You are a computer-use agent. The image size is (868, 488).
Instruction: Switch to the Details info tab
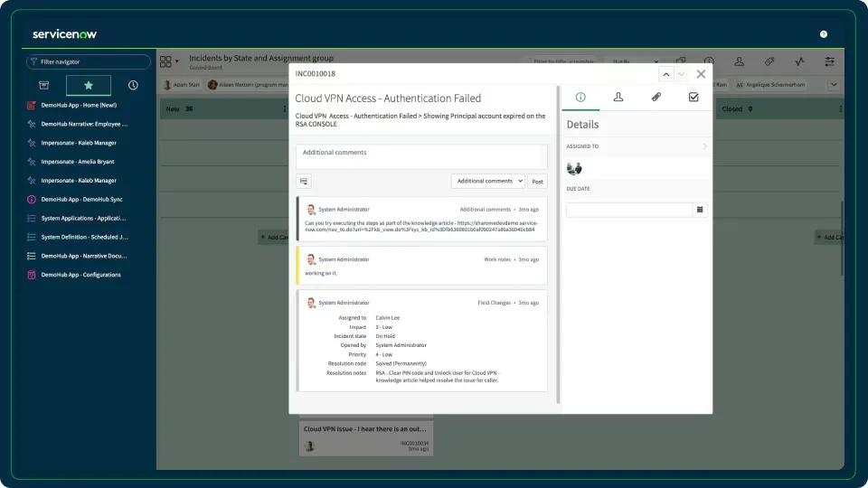(x=580, y=98)
